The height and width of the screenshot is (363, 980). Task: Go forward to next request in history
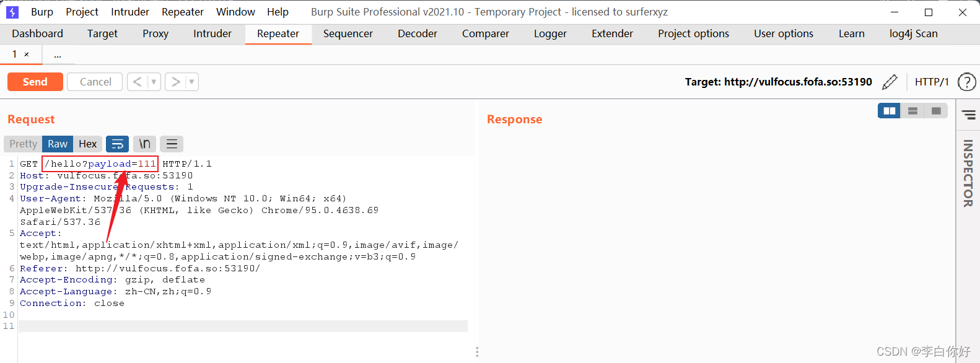coord(175,82)
